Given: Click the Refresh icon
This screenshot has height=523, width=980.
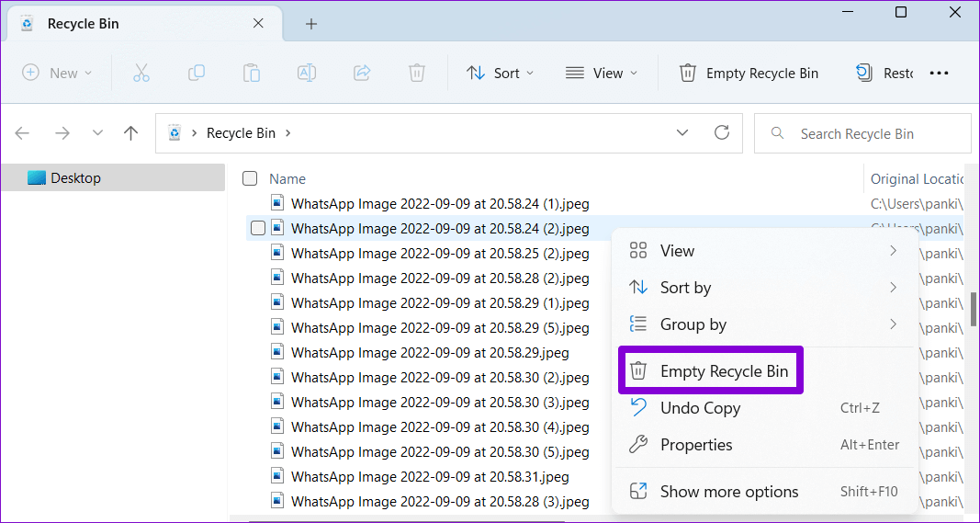Looking at the screenshot, I should coord(722,132).
